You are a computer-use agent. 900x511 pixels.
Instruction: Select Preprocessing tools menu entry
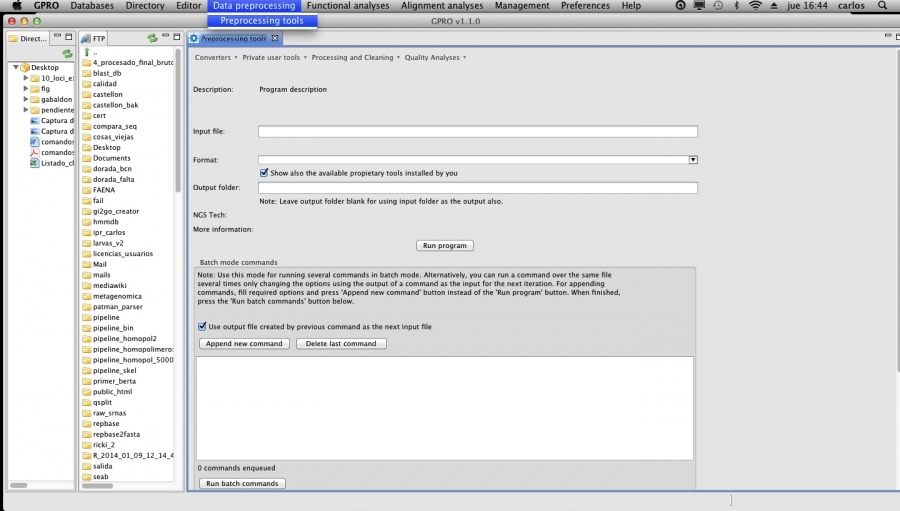point(262,20)
